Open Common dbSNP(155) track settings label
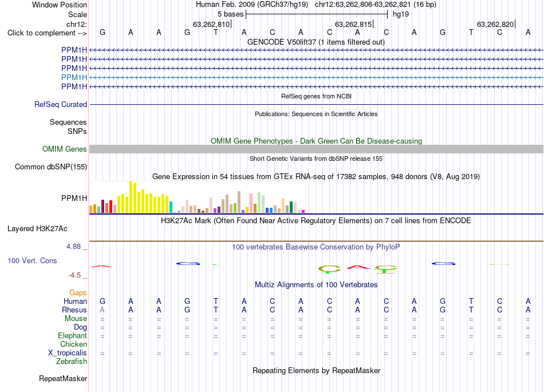The height and width of the screenshot is (392, 544). [51, 167]
